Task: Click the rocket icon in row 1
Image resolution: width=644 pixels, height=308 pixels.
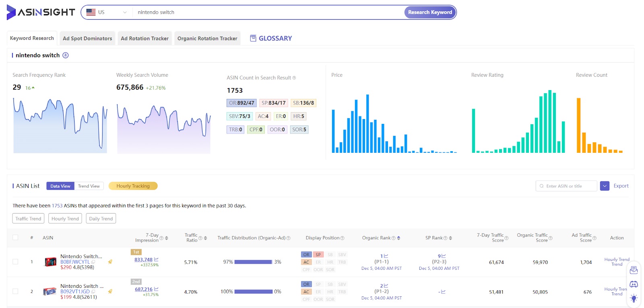Action: [x=110, y=262]
